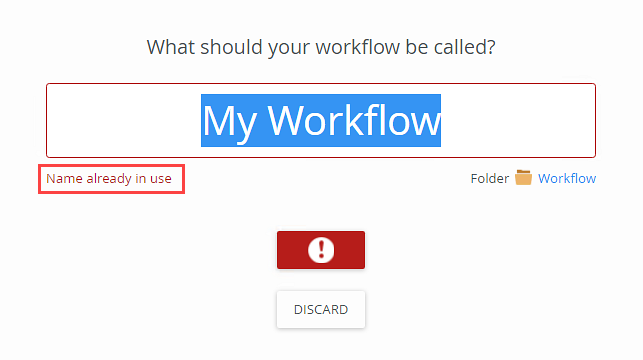The width and height of the screenshot is (643, 360).
Task: Change the destination folder via the Workflow link
Action: tap(567, 178)
